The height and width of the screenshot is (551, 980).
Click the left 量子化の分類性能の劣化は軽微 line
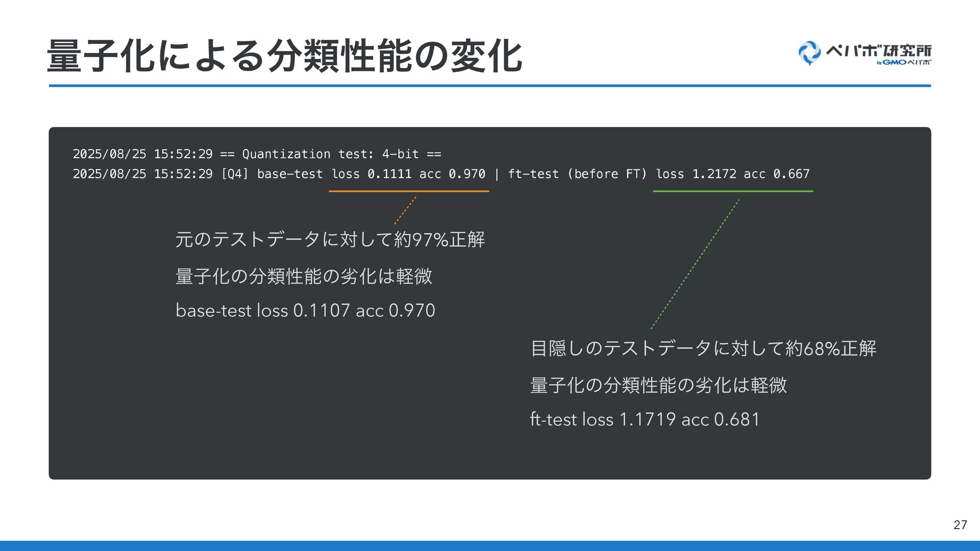pyautogui.click(x=304, y=276)
